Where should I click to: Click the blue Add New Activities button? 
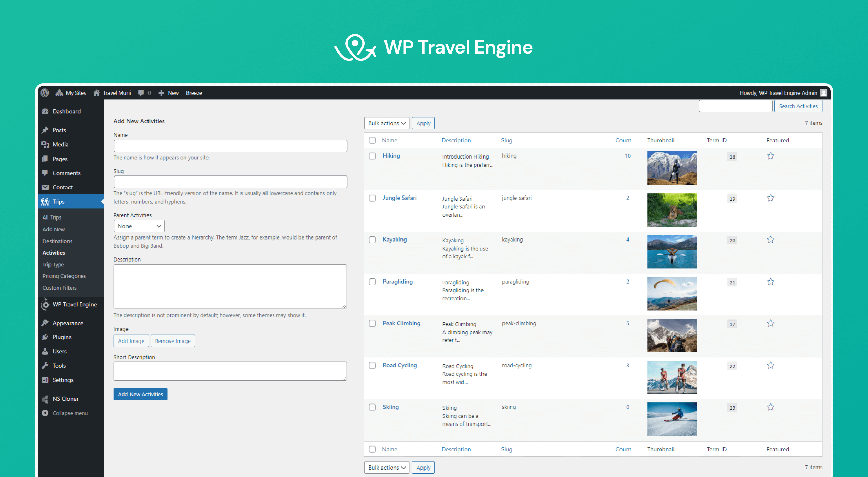point(140,394)
